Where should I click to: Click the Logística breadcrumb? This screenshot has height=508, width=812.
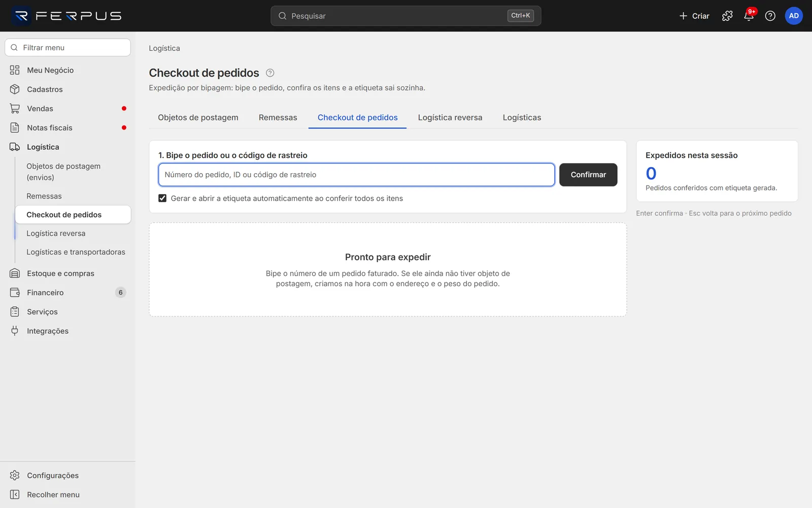[x=164, y=48]
